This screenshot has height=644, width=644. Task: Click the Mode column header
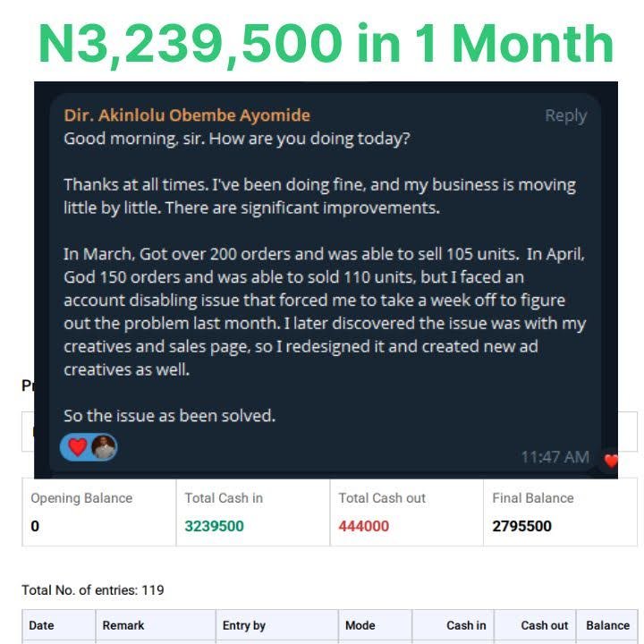point(360,625)
